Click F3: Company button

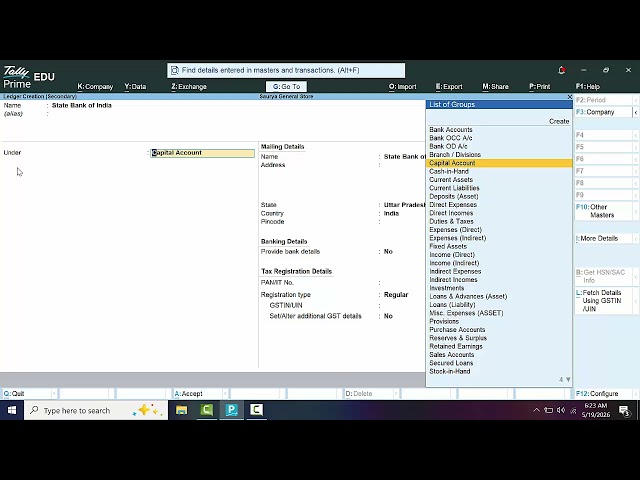coord(603,112)
